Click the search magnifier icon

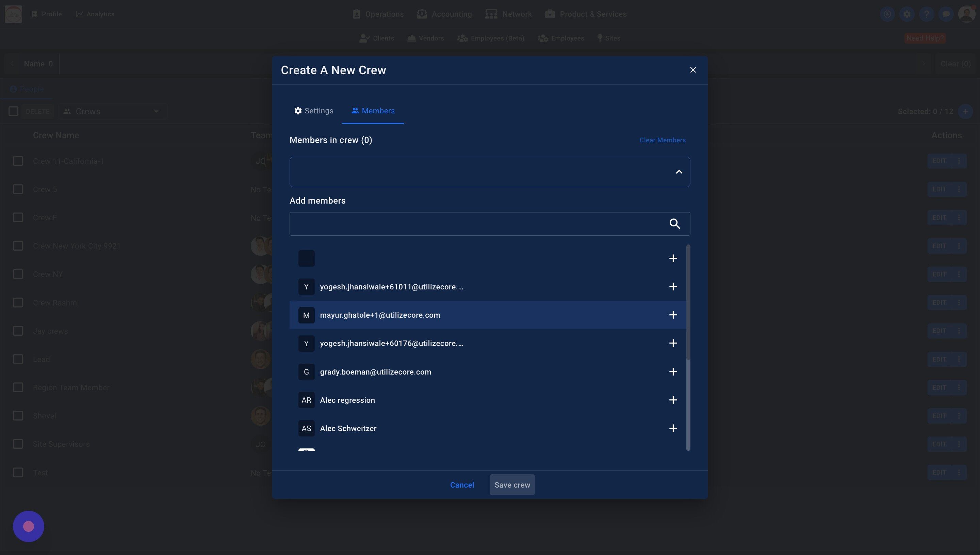(674, 224)
